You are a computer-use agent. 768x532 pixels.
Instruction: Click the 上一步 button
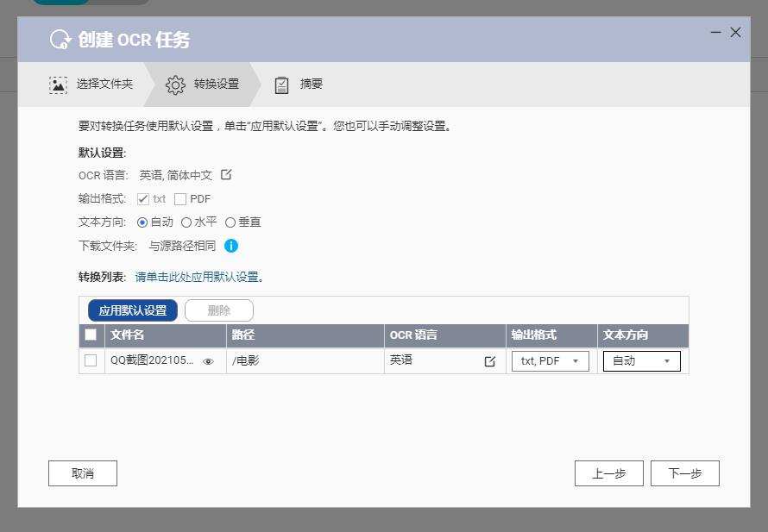click(608, 473)
